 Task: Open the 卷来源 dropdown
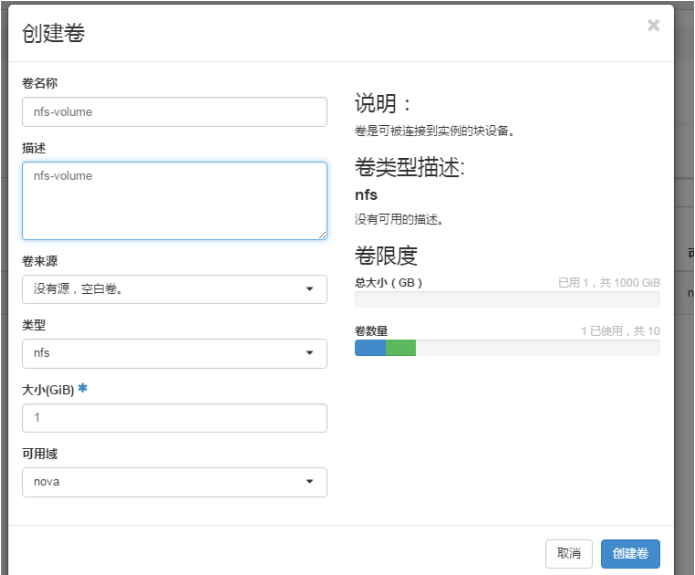[x=175, y=289]
